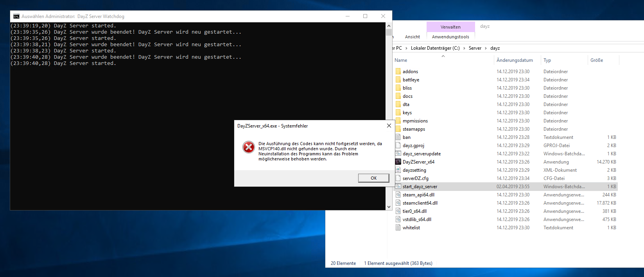Expand the chevron after Server in breadcrumb
Screen dimensions: 644x277
point(486,48)
